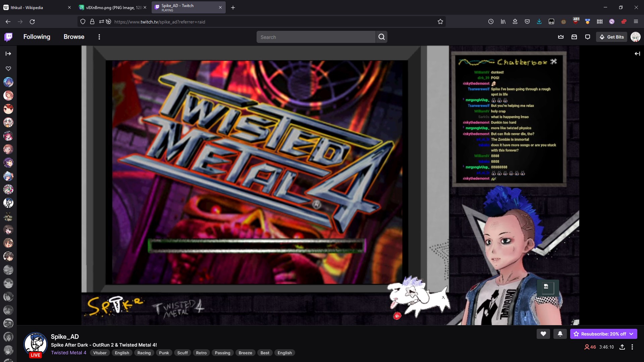
Task: Reload the current page
Action: coord(32,21)
